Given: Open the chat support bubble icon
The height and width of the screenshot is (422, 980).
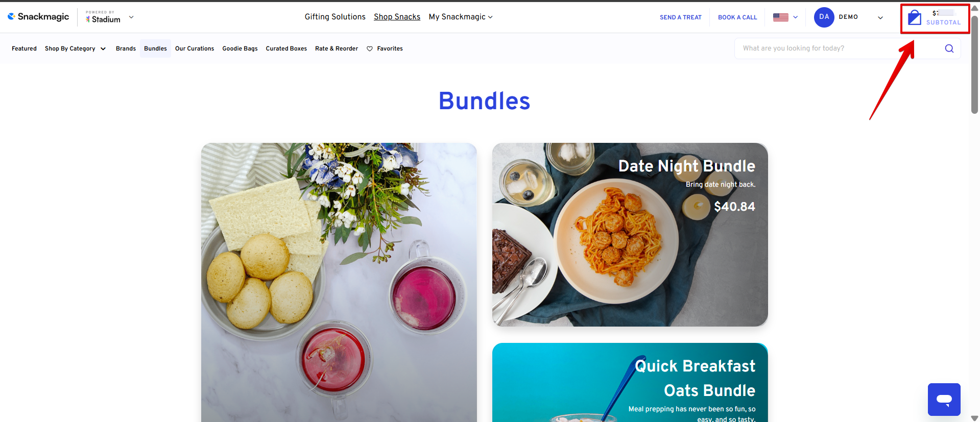Looking at the screenshot, I should 944,400.
